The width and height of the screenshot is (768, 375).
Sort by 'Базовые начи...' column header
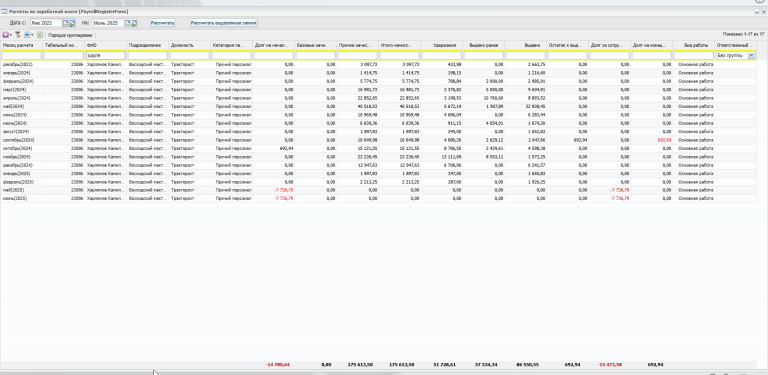316,45
